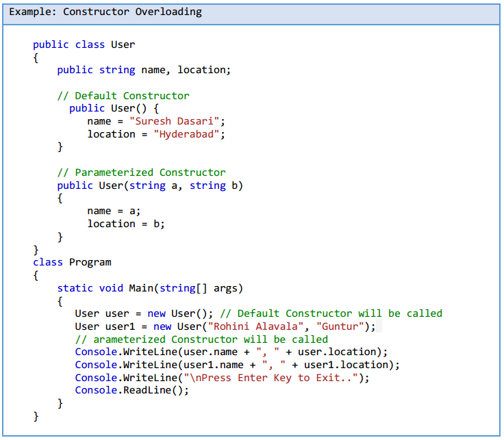This screenshot has height=440, width=504.
Task: Click the 'name = a;' assignment line
Action: pos(114,211)
